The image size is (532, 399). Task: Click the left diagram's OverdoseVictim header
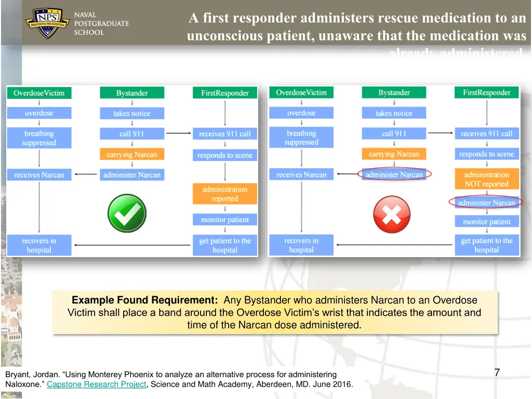click(39, 93)
